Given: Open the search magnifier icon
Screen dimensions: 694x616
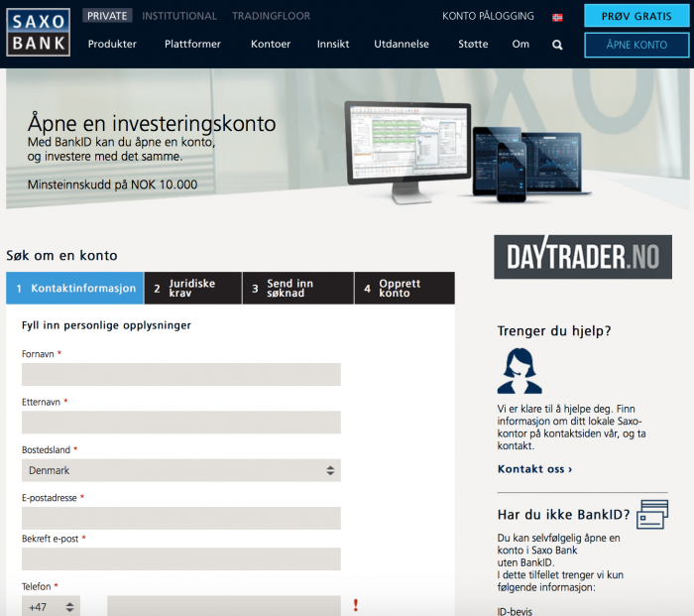Looking at the screenshot, I should click(557, 45).
